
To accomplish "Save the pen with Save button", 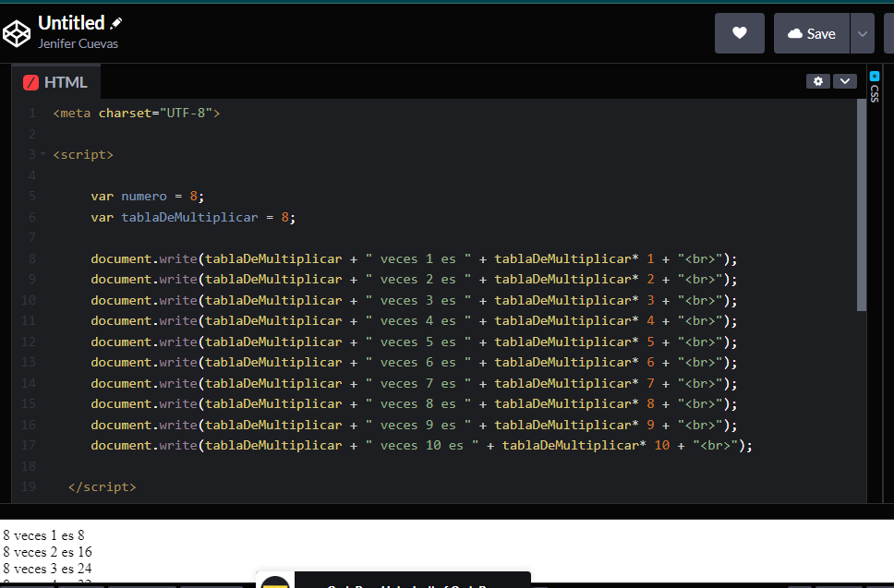I will pyautogui.click(x=811, y=33).
